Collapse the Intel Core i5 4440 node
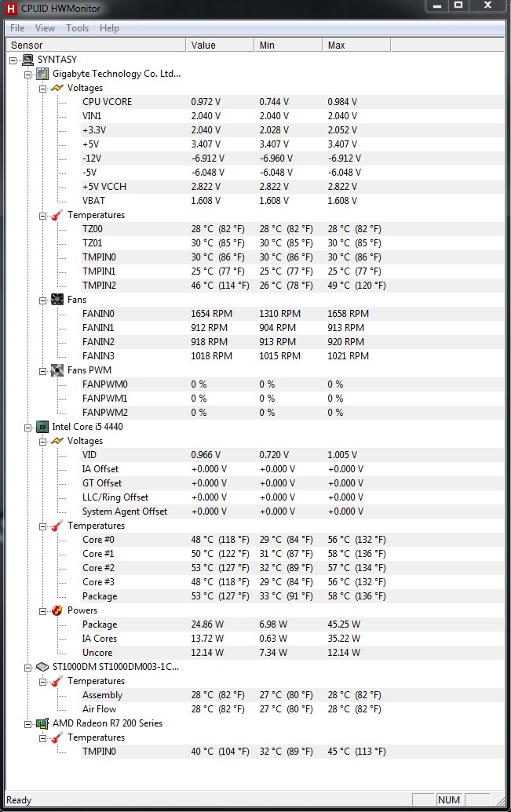 [x=28, y=427]
